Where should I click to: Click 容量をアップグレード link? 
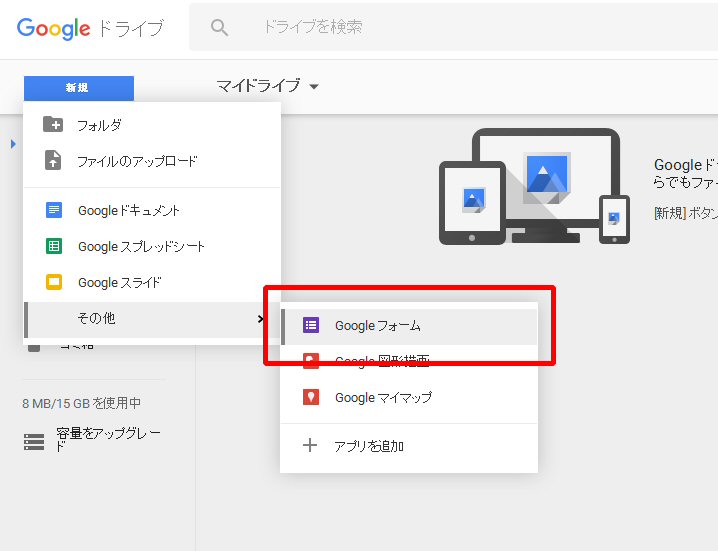click(108, 439)
